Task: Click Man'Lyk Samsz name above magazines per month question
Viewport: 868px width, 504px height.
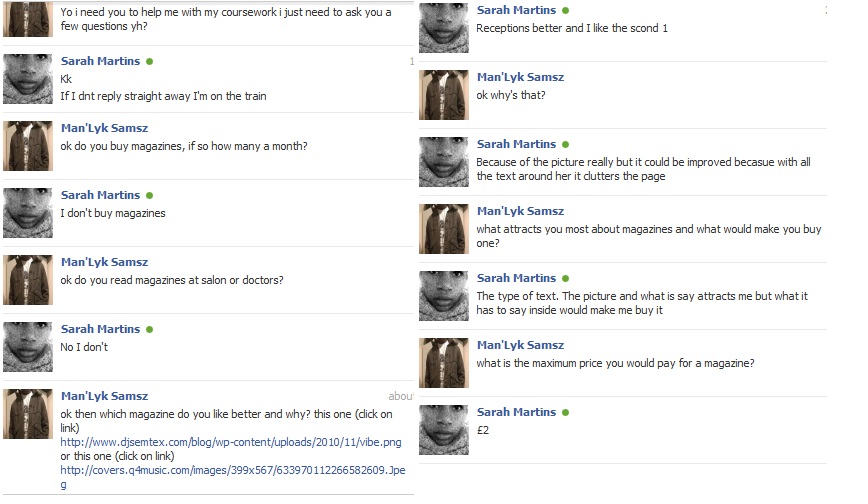Action: (104, 128)
